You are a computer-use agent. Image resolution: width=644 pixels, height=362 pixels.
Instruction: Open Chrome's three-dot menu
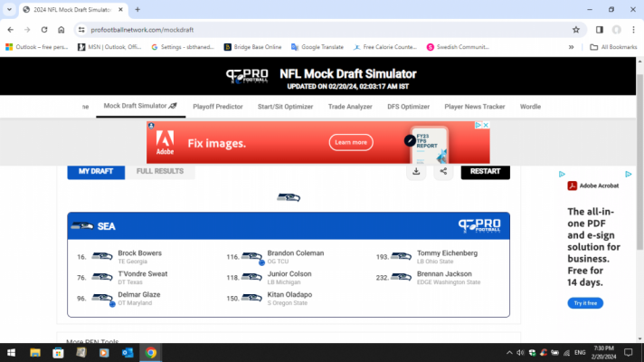pyautogui.click(x=633, y=30)
